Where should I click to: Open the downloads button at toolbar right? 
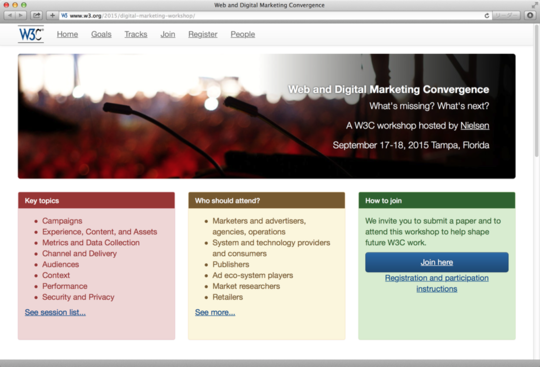point(530,15)
